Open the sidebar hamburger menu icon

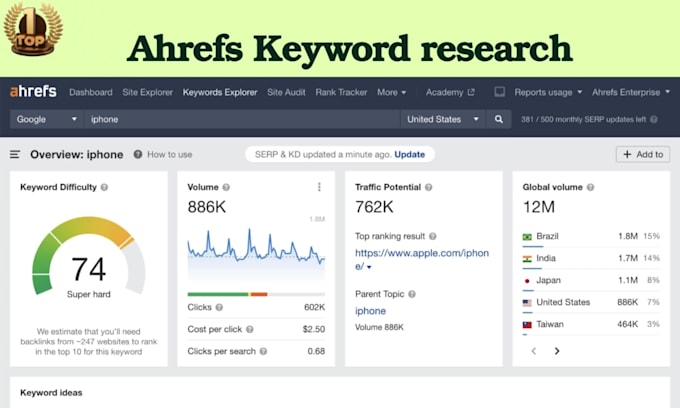pyautogui.click(x=15, y=154)
